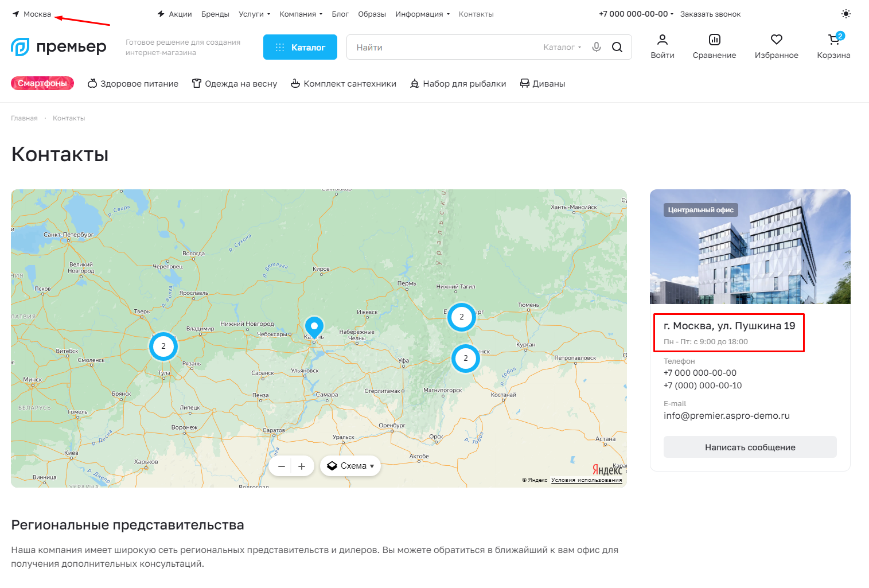Image resolution: width=869 pixels, height=588 pixels.
Task: Click the cluster marker near Тула
Action: tap(163, 346)
